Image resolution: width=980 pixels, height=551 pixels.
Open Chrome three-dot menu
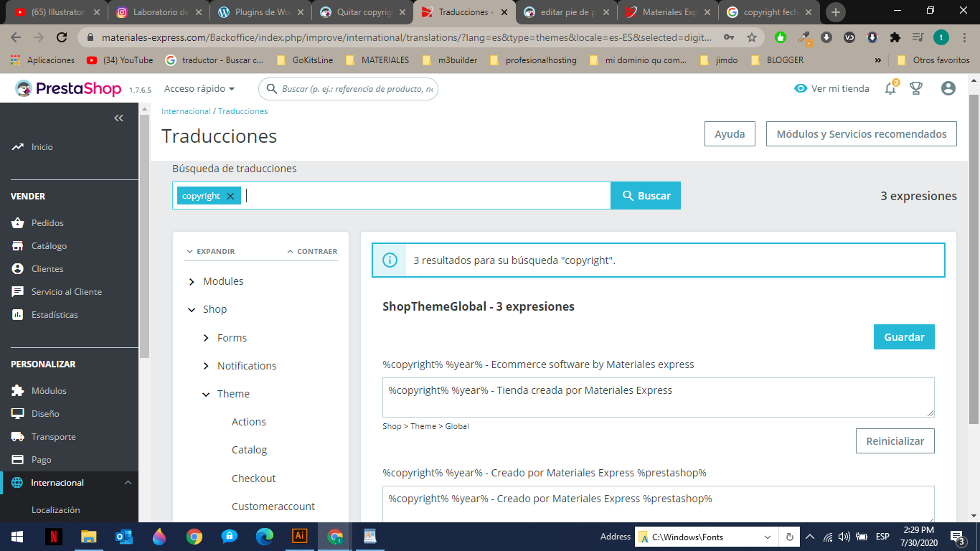[x=963, y=37]
